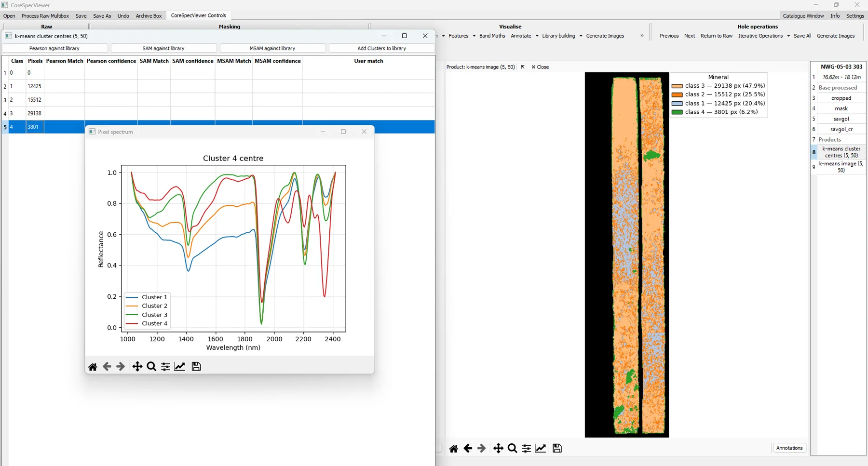This screenshot has width=868, height=466.
Task: Select savgol_cr in the product list
Action: 841,129
